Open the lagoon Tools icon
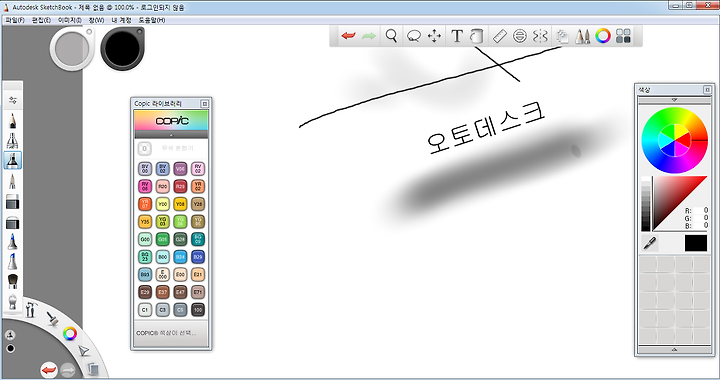This screenshot has width=720, height=380. tap(31, 310)
